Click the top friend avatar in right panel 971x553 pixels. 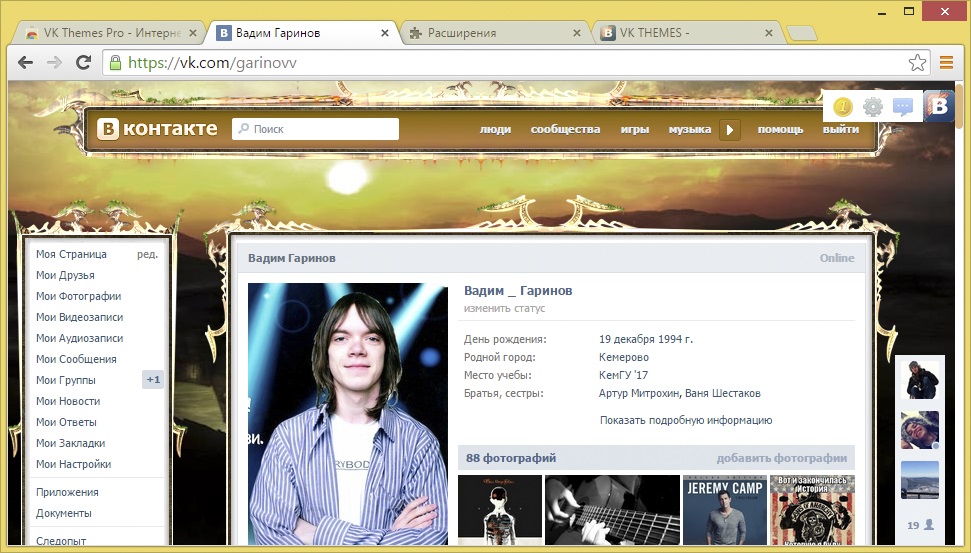(x=920, y=380)
